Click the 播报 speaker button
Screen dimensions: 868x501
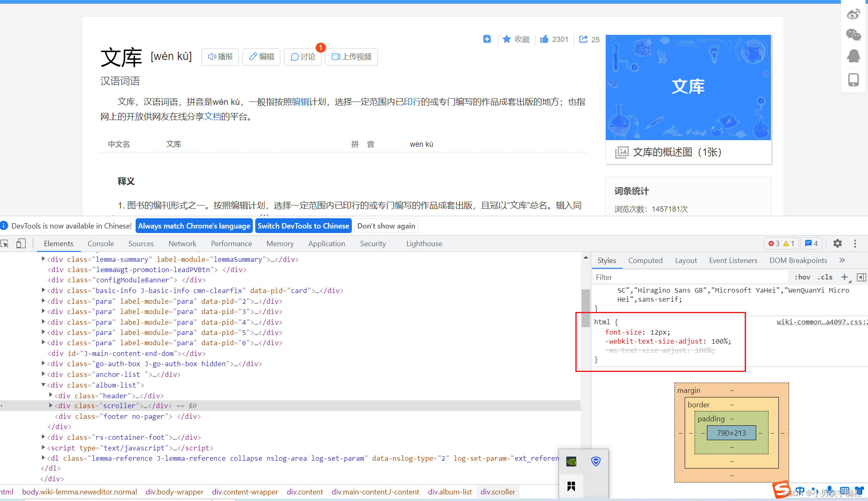pos(220,57)
